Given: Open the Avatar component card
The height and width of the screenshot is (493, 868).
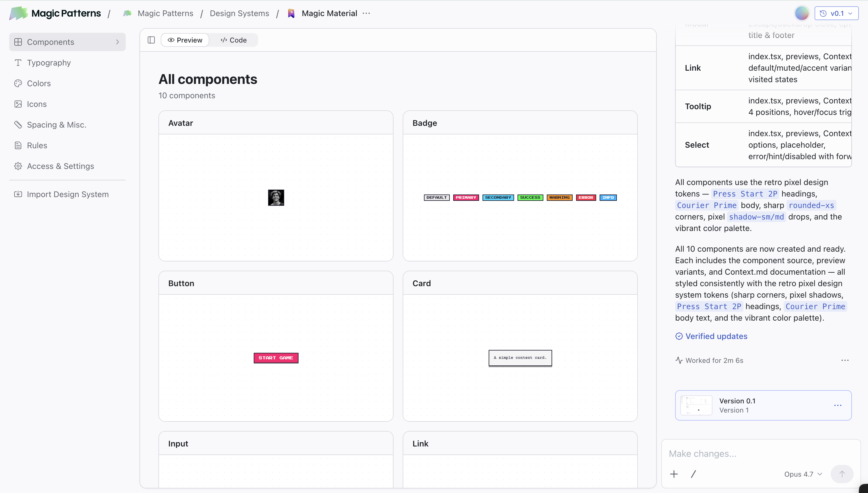Looking at the screenshot, I should click(276, 186).
